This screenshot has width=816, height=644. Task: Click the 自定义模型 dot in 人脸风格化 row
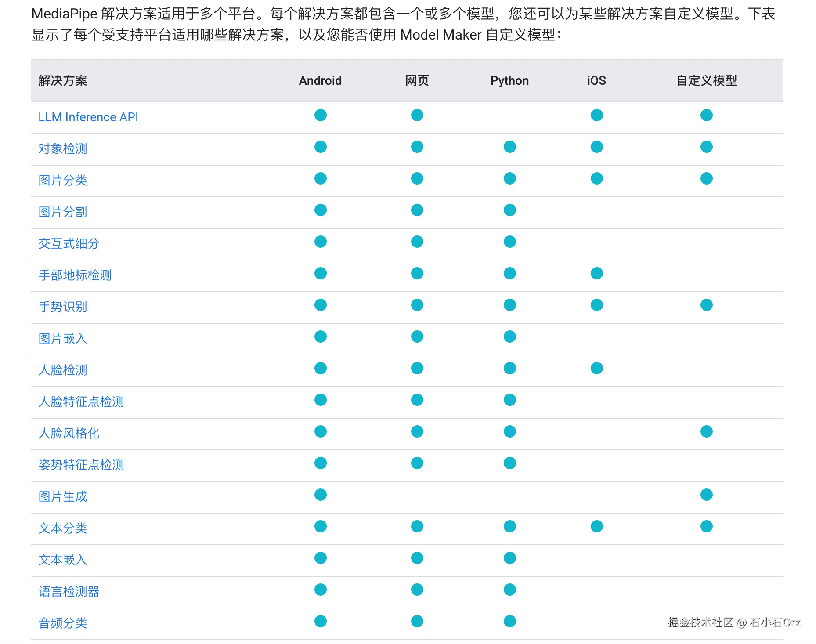[707, 431]
